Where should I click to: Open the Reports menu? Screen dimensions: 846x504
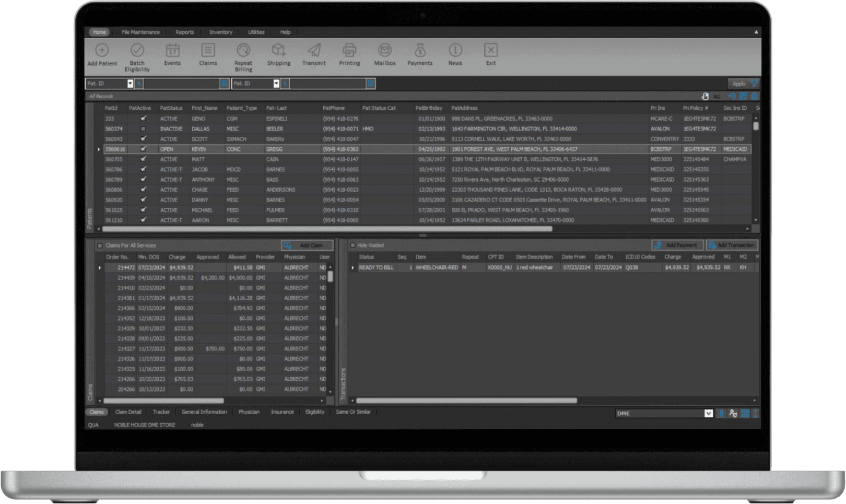pyautogui.click(x=184, y=32)
